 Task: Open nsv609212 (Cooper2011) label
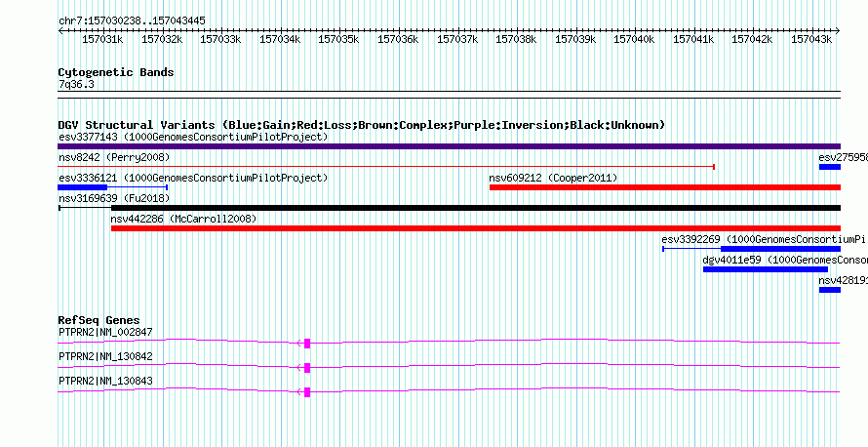pyautogui.click(x=553, y=178)
